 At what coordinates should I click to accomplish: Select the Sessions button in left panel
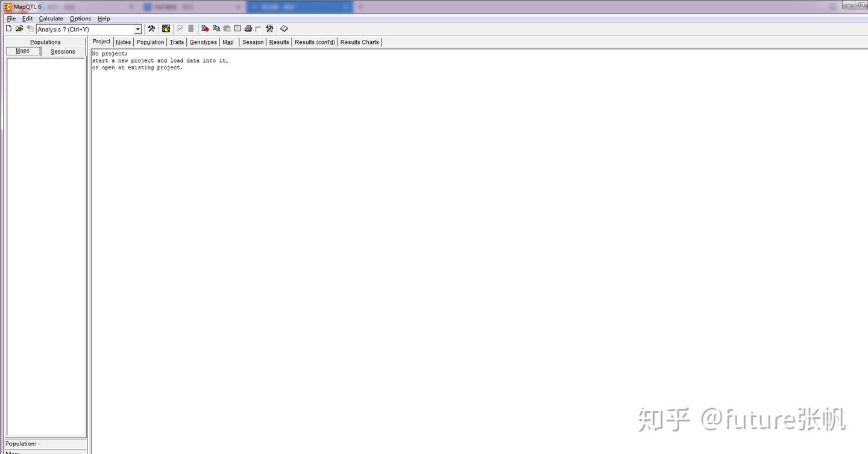coord(63,52)
